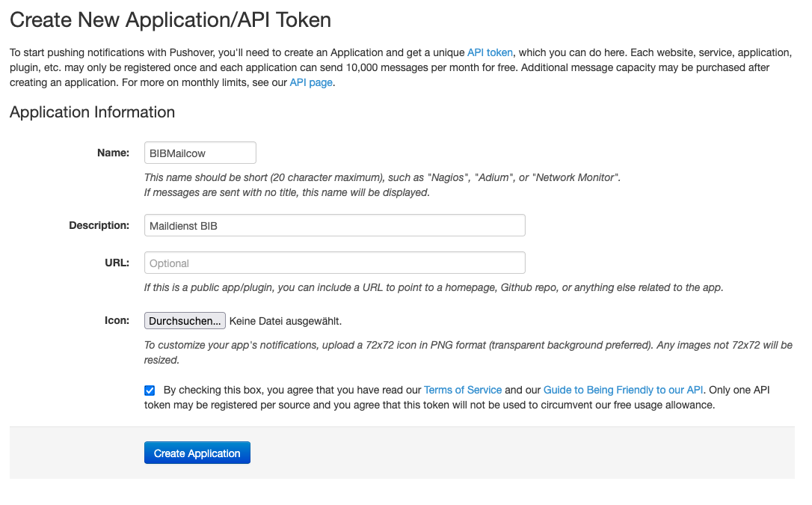
Task: Open Guide to Being Friendly to our API
Action: 623,390
